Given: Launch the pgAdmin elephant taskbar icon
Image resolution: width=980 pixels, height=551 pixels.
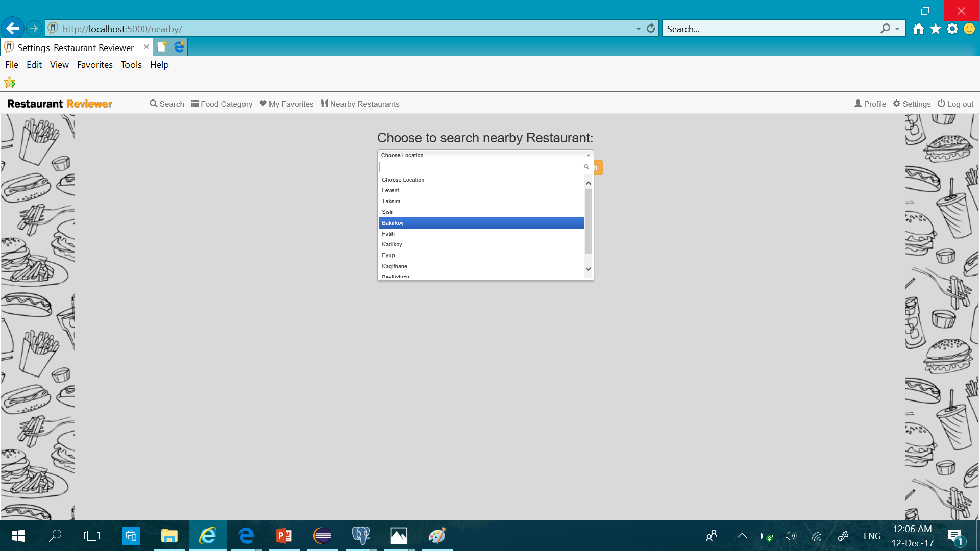Looking at the screenshot, I should click(x=361, y=536).
